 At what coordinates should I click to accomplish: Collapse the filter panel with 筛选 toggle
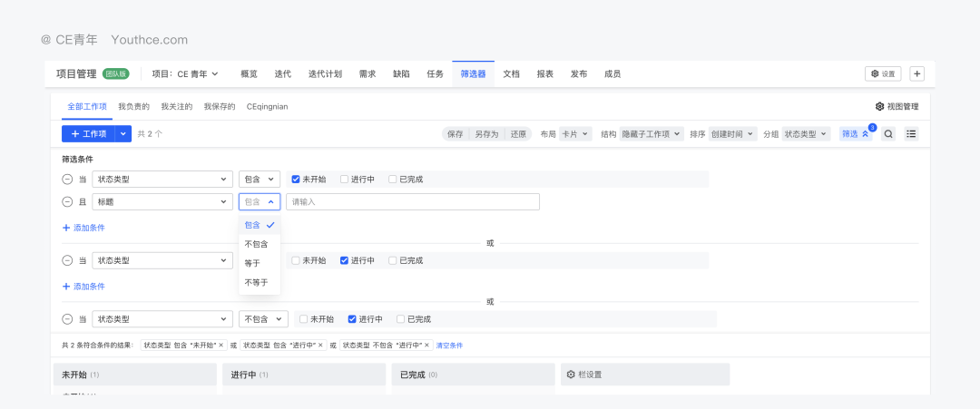[x=855, y=133]
